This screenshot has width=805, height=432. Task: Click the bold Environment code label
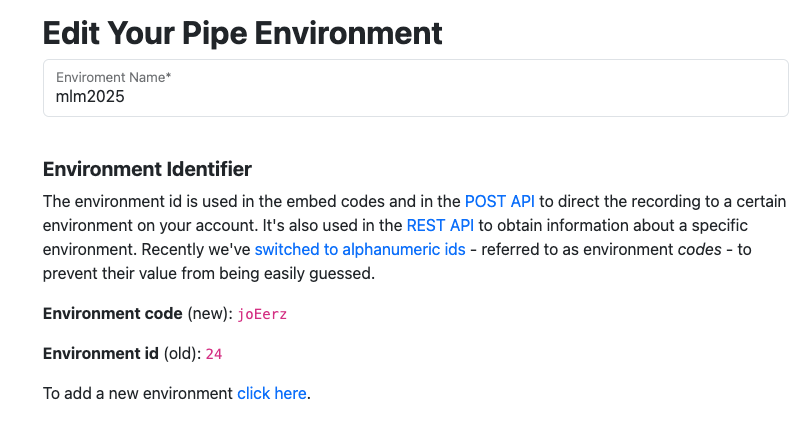[x=113, y=314]
